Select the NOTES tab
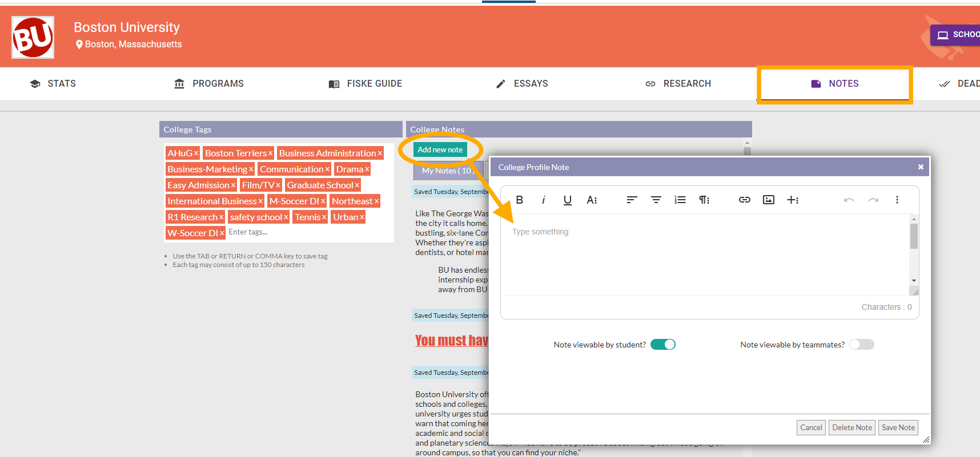The height and width of the screenshot is (457, 980). (x=834, y=84)
